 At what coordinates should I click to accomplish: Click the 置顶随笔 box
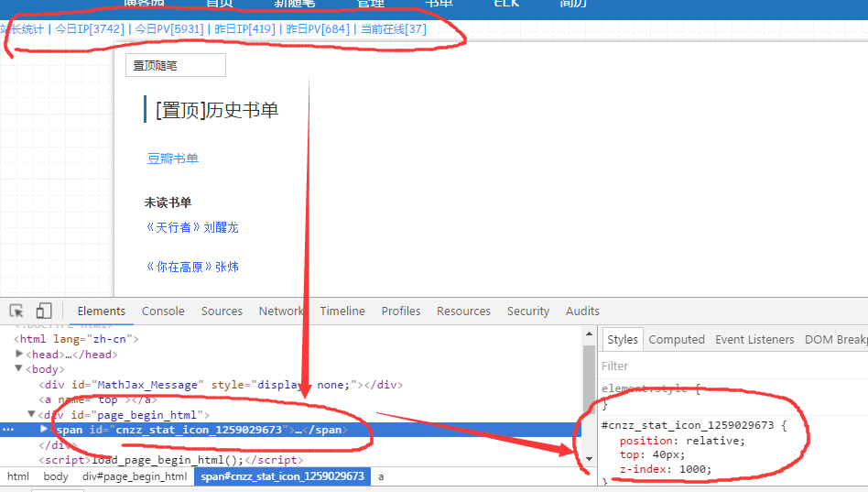[176, 65]
